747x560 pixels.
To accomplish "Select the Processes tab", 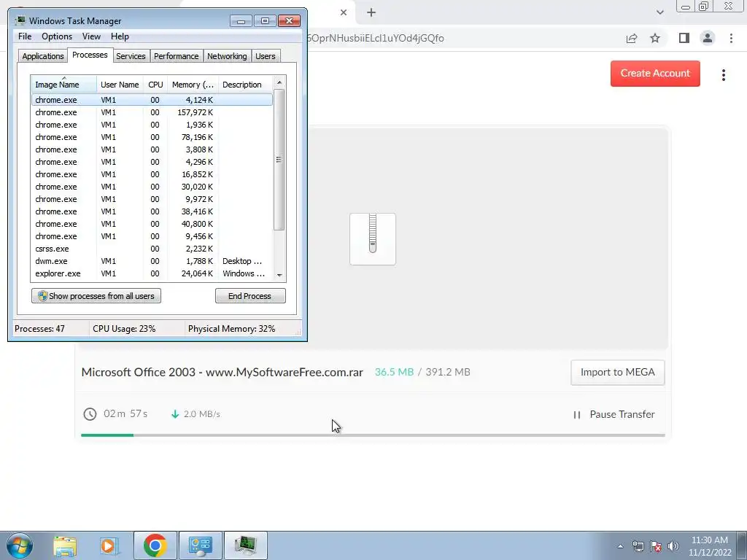I will 90,55.
